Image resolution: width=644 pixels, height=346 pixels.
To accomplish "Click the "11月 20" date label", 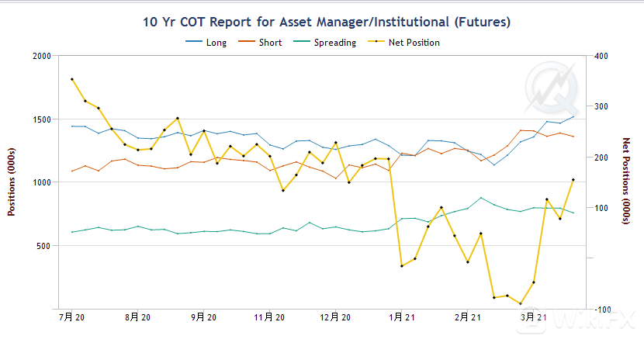I will (270, 317).
